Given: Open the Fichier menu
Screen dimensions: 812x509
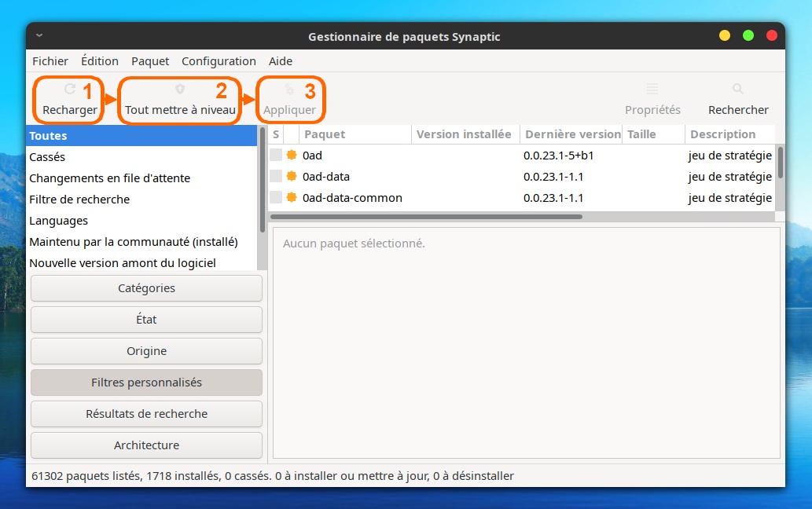Looking at the screenshot, I should tap(50, 61).
